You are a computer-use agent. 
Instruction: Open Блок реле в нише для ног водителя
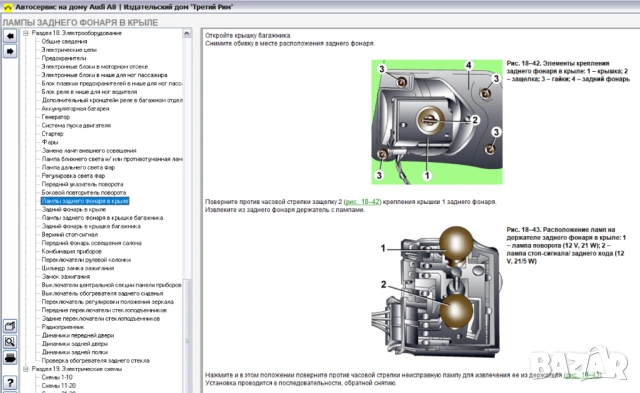pos(89,92)
